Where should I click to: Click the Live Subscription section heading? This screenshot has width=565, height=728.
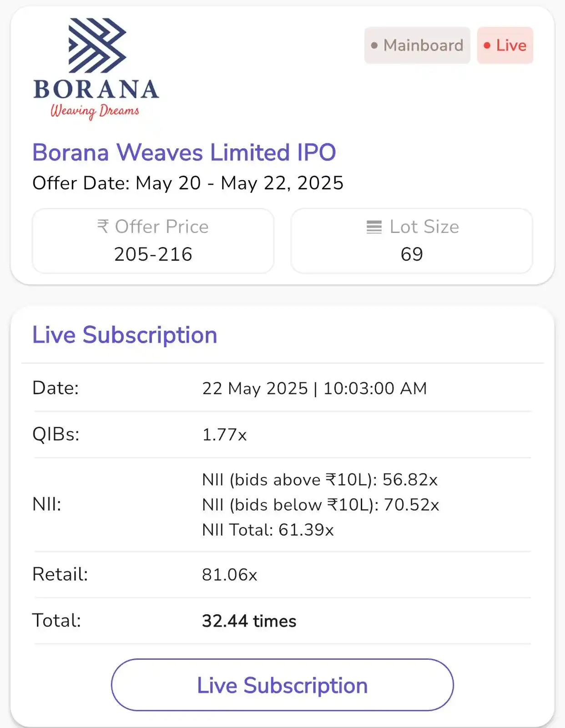coord(125,335)
